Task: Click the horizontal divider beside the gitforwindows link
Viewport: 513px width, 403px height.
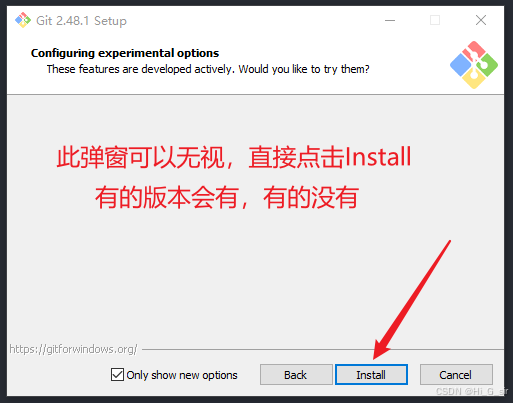Action: coord(323,349)
